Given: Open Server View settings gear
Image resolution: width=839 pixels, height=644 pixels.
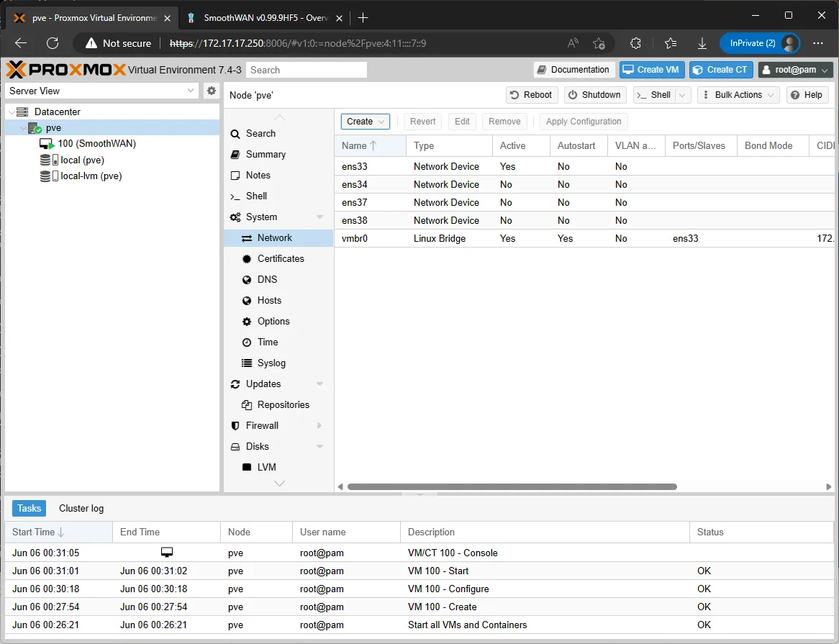Looking at the screenshot, I should (212, 91).
